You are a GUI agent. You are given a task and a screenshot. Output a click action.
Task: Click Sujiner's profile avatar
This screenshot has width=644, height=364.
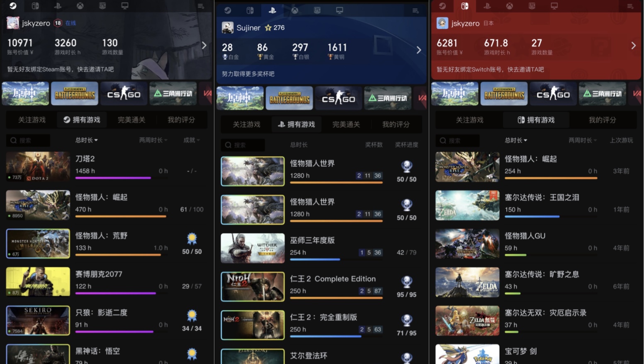(228, 28)
